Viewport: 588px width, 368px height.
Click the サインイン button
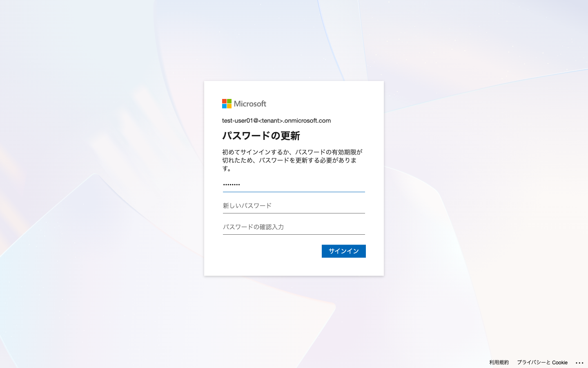[344, 251]
